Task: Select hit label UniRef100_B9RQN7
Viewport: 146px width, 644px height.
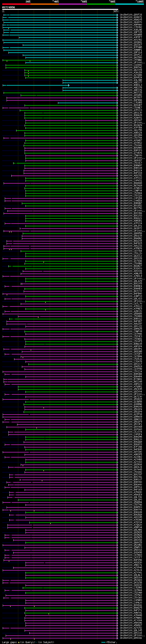Action: click(x=131, y=203)
